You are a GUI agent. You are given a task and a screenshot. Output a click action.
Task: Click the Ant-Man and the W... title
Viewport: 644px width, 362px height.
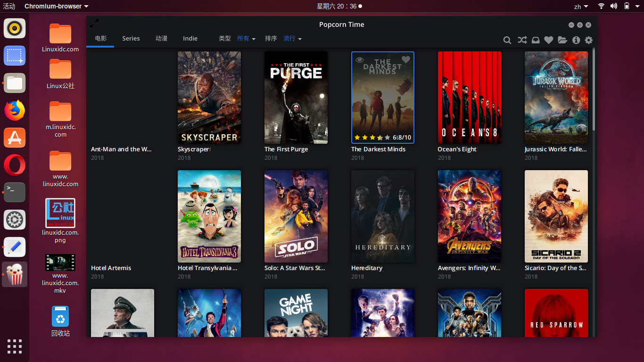coord(121,149)
